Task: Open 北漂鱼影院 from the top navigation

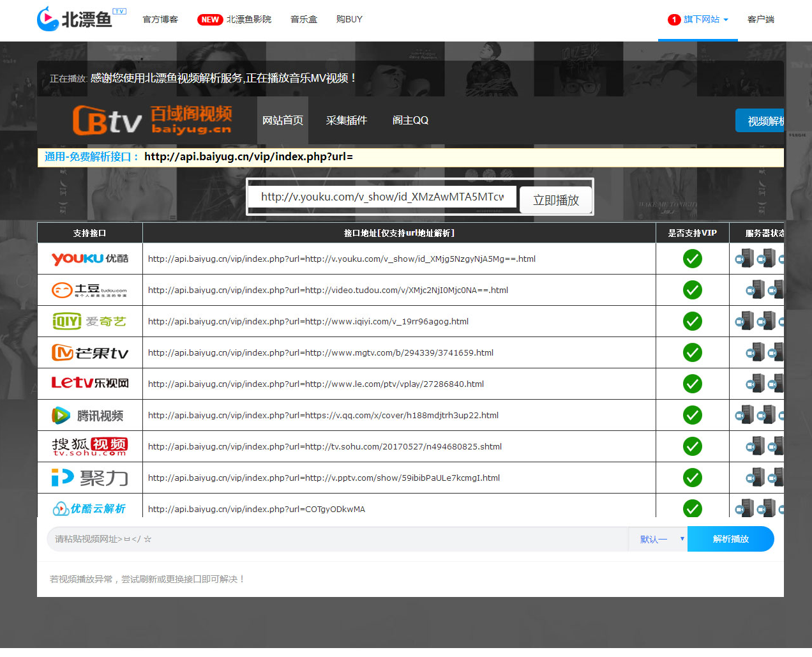Action: coord(234,19)
